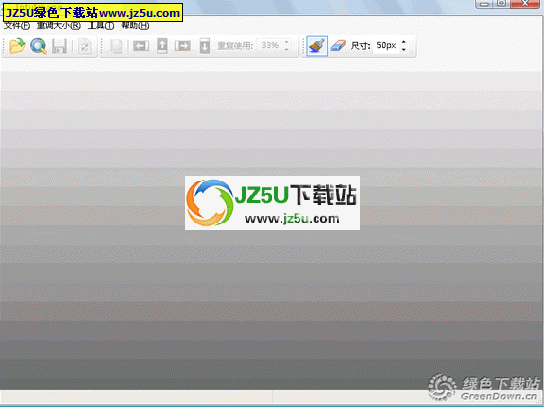Screen dimensions: 544x407
Task: Click the greyed document page icon
Action: [x=116, y=46]
